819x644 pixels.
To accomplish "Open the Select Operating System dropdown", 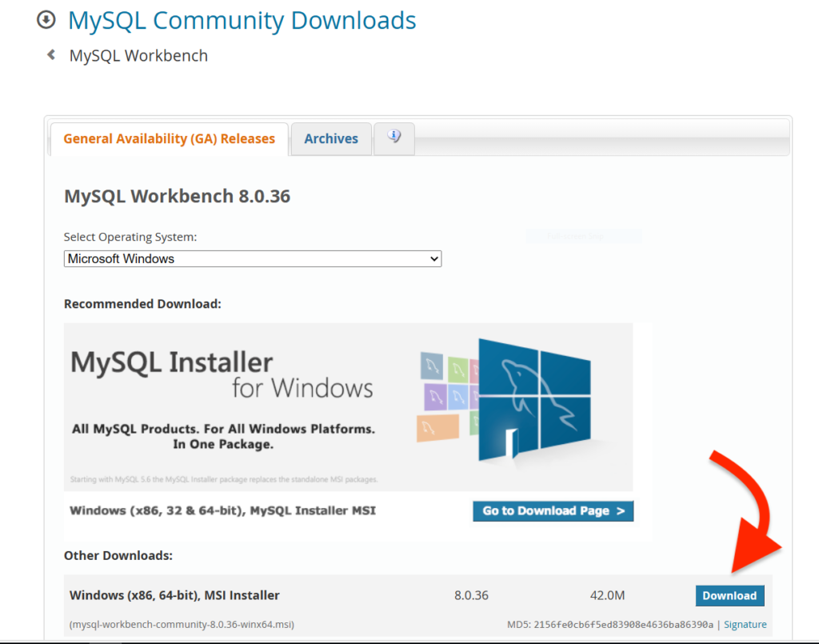I will (x=253, y=258).
